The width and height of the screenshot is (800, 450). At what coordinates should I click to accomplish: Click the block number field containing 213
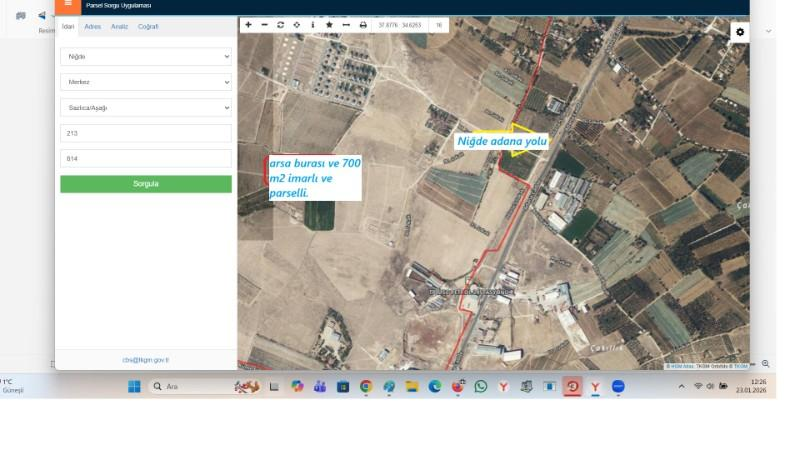coord(146,133)
